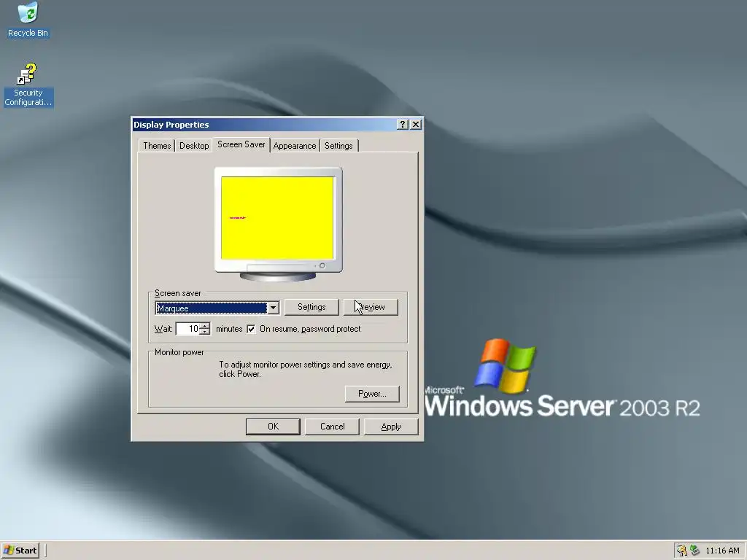This screenshot has width=747, height=560.
Task: Click the 11:16 AM taskbar clock
Action: (722, 551)
